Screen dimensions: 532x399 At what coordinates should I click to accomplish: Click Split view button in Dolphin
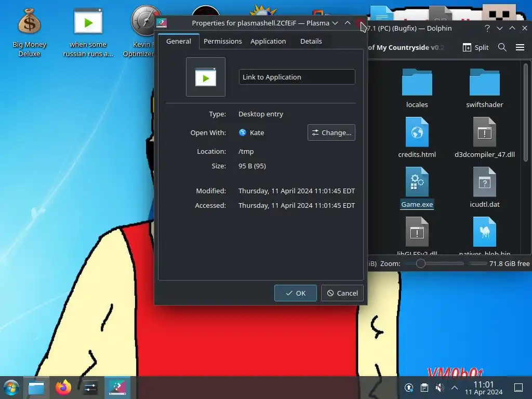476,47
